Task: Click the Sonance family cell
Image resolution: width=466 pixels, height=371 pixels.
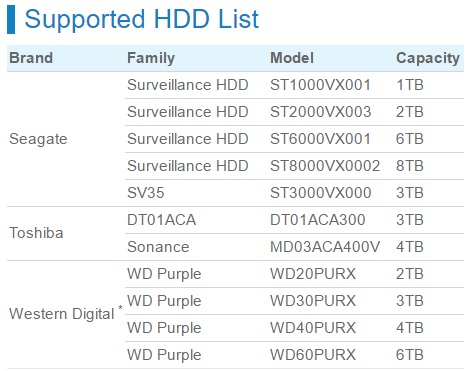Action: click(x=158, y=247)
